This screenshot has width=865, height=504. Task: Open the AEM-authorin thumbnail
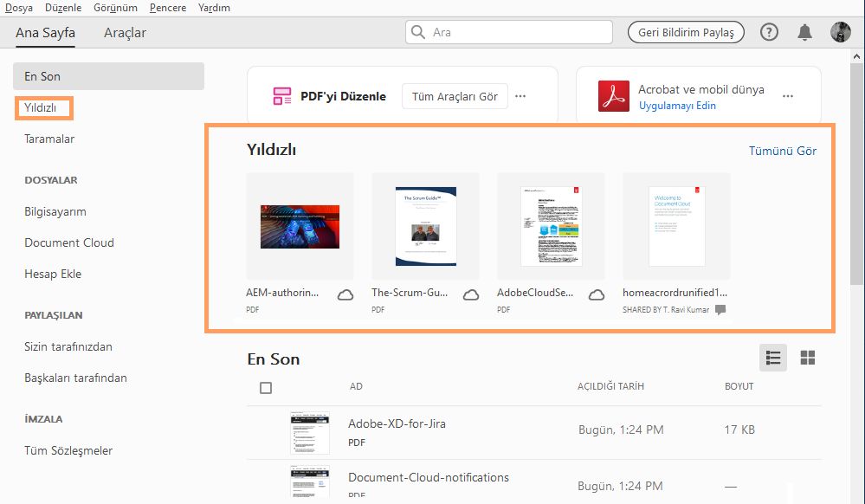300,226
